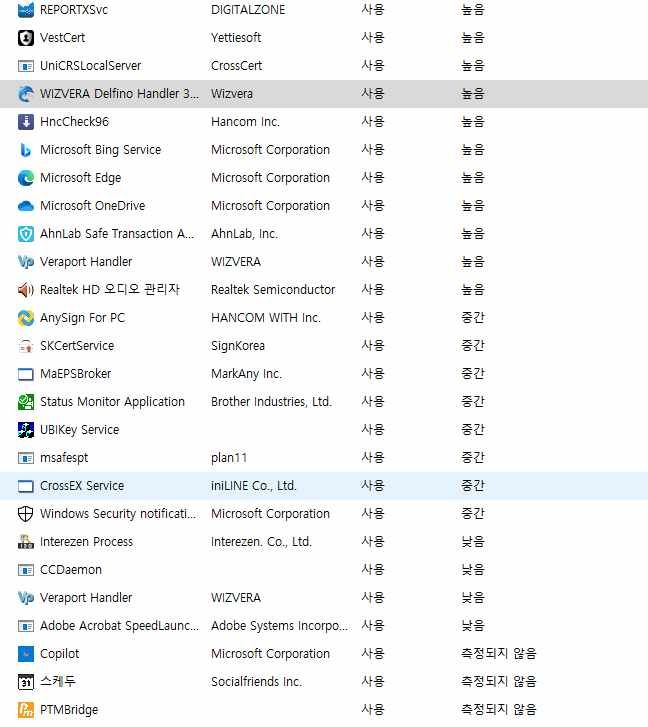Click the Microsoft OneDrive cloud icon

26,206
